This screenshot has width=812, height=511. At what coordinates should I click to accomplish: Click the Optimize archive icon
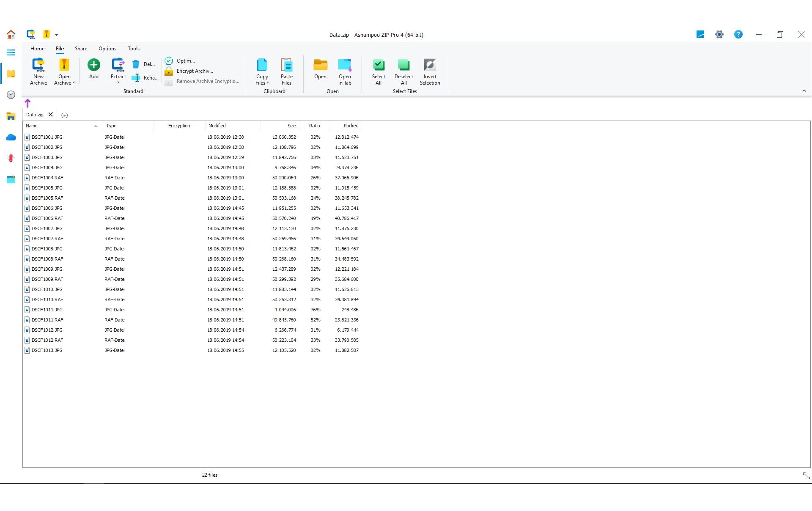tap(169, 61)
